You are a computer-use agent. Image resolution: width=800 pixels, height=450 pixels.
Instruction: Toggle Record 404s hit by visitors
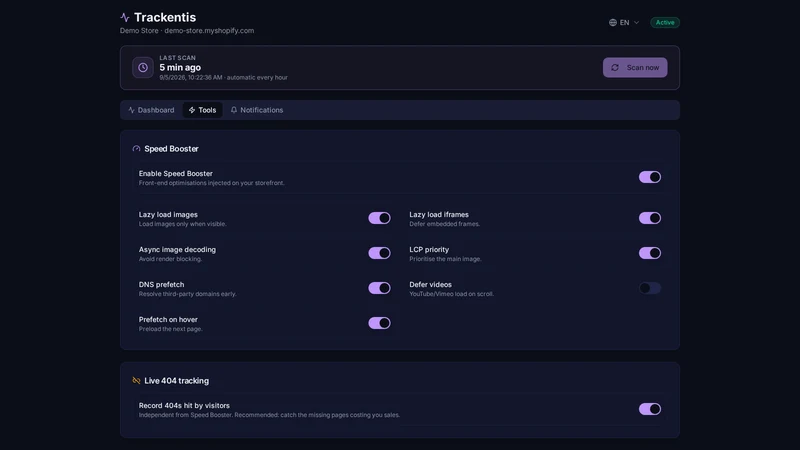(x=649, y=409)
